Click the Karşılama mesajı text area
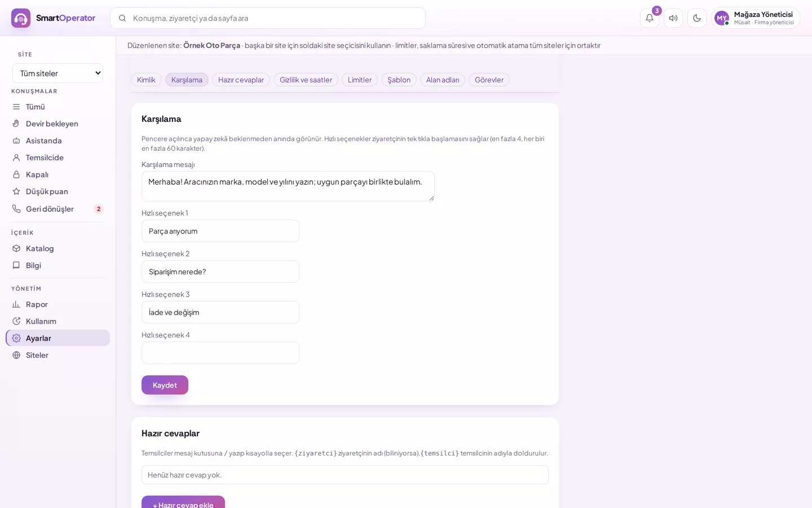 tap(288, 186)
